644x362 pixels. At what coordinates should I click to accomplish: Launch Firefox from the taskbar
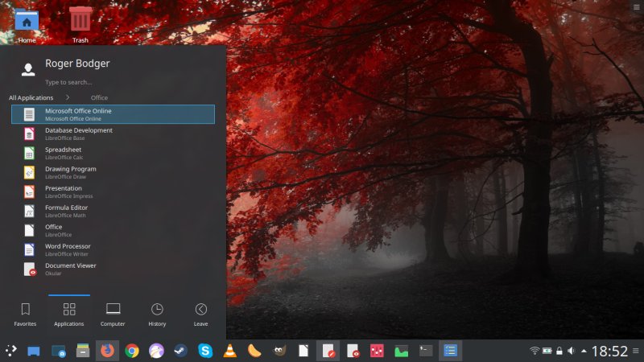pos(107,351)
